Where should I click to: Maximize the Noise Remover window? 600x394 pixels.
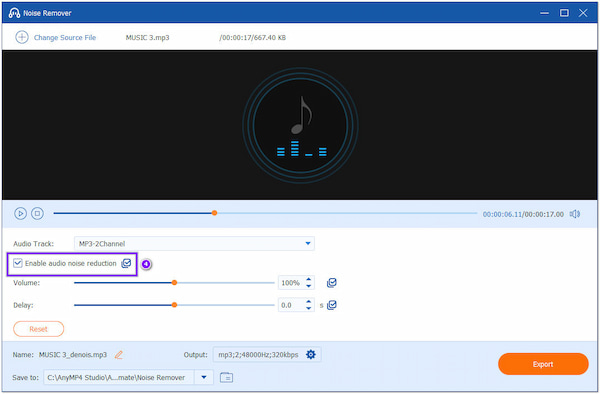click(x=564, y=13)
